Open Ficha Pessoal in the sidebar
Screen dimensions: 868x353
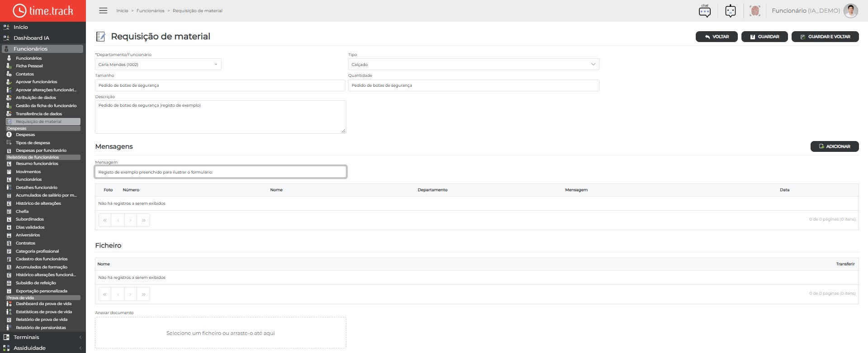point(29,66)
